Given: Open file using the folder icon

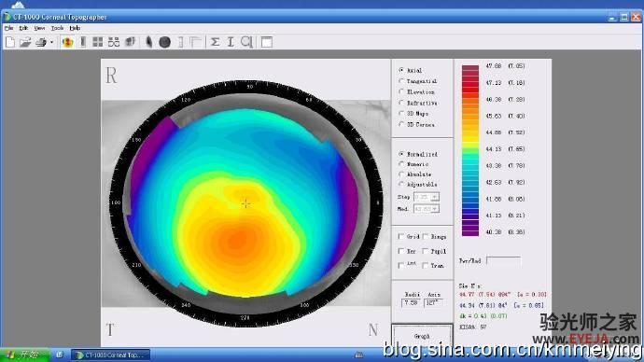Looking at the screenshot, I should (25, 42).
